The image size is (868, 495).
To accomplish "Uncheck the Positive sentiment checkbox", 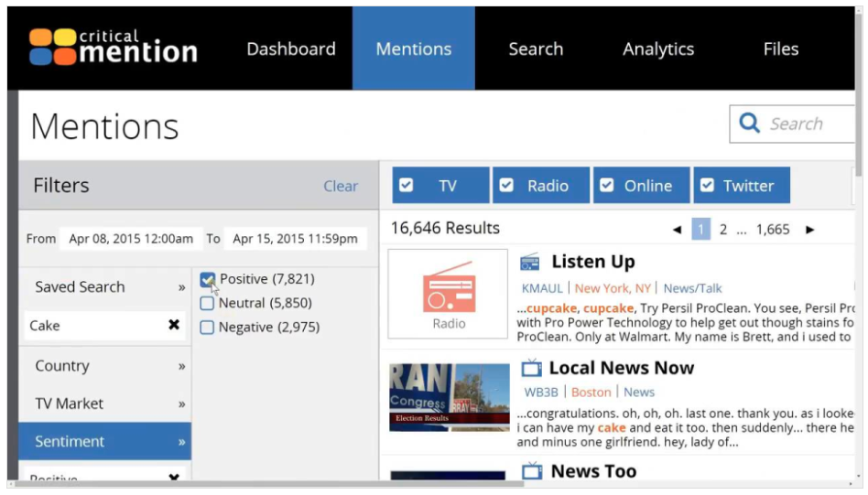I will click(208, 279).
